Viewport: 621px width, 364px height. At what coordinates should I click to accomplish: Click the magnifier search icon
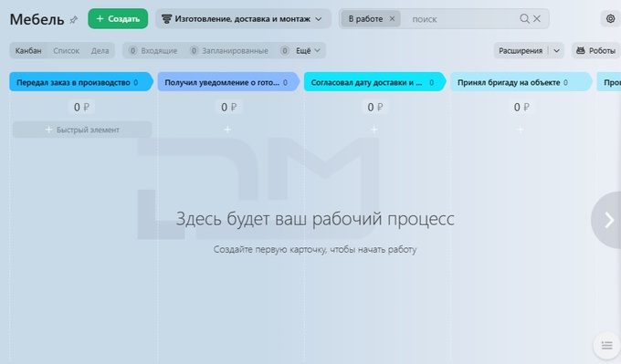524,18
